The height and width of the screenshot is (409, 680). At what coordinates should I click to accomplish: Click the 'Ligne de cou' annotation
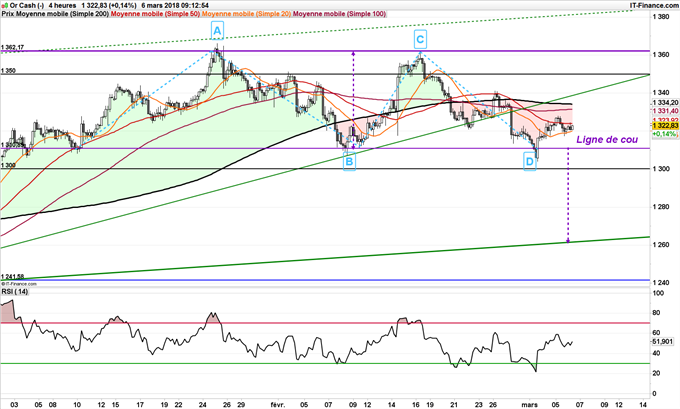(607, 140)
